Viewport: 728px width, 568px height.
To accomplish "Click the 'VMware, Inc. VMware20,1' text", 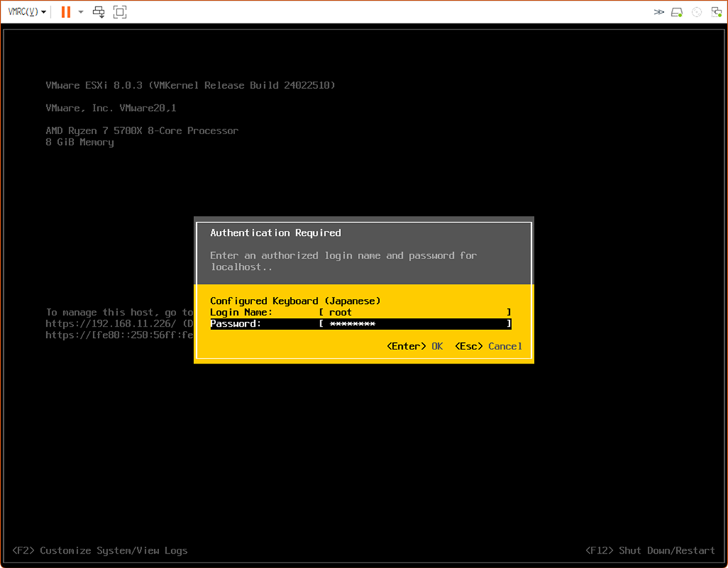I will (x=111, y=108).
